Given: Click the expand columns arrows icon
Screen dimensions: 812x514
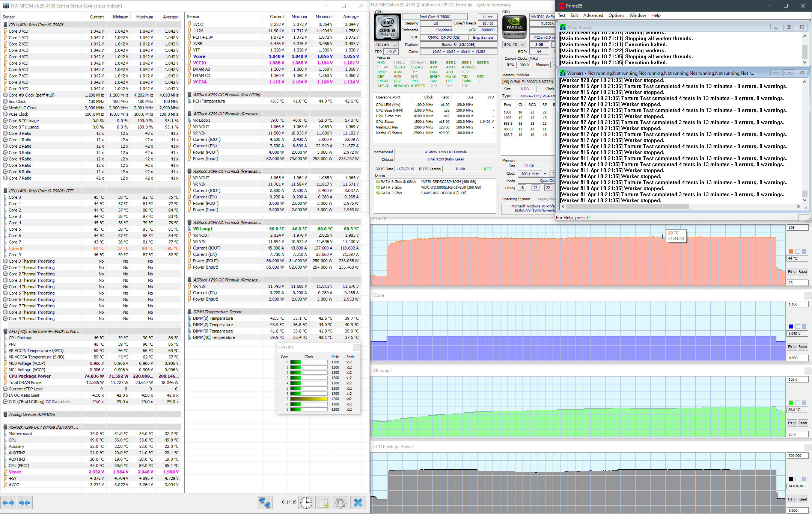Looking at the screenshot, I should pyautogui.click(x=8, y=503).
